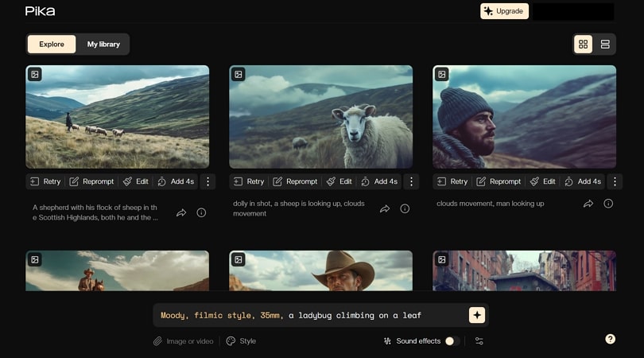Click the Pika logo
This screenshot has width=644, height=358.
click(40, 11)
